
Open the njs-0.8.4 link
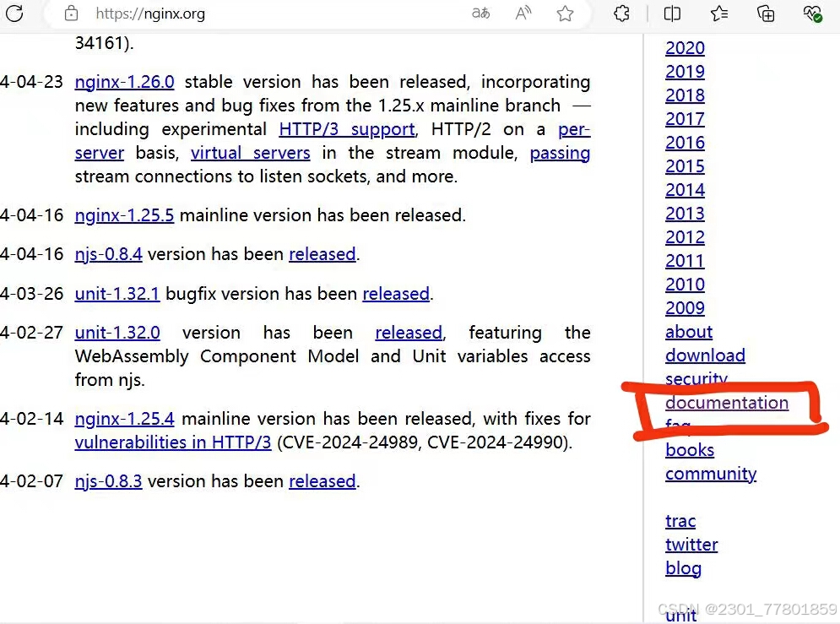point(108,254)
